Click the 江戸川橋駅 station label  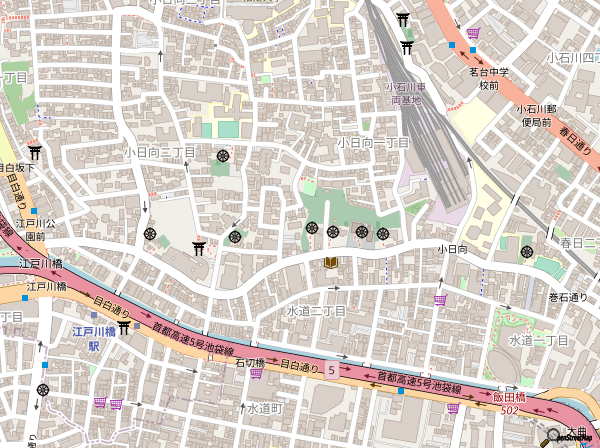[x=94, y=338]
